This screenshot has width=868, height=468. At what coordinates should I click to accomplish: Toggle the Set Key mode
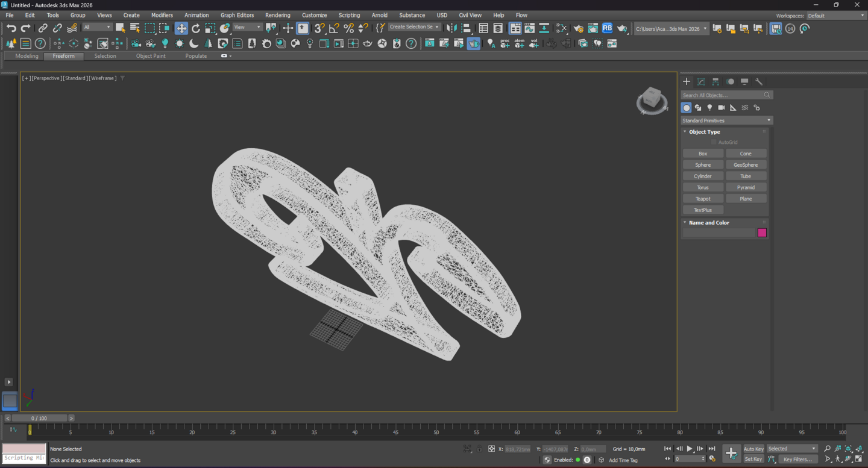click(x=753, y=459)
